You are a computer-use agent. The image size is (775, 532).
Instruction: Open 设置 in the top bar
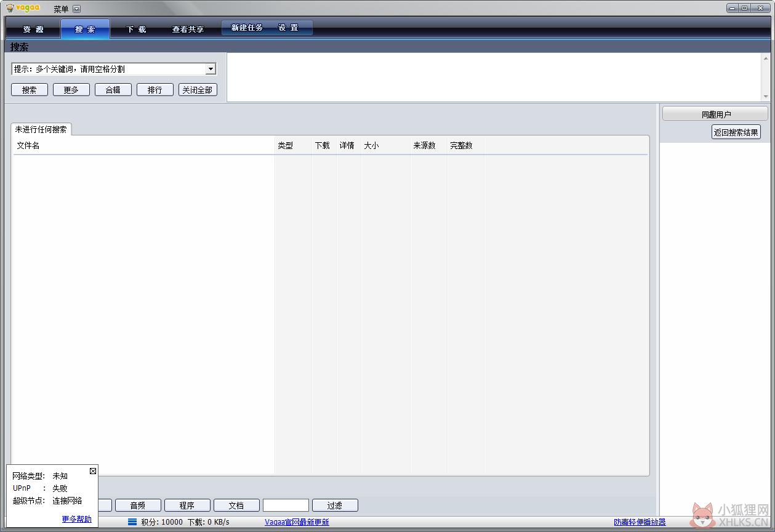pos(288,28)
